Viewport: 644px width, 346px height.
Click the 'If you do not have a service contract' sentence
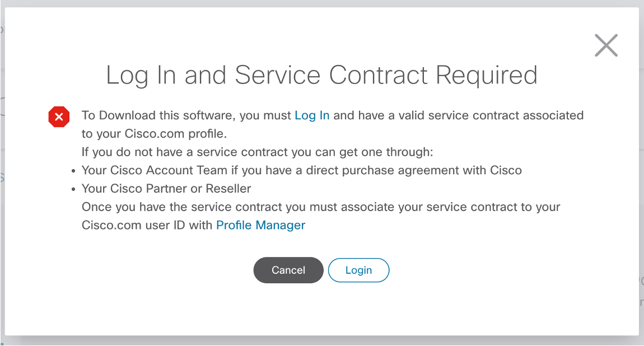coord(257,152)
